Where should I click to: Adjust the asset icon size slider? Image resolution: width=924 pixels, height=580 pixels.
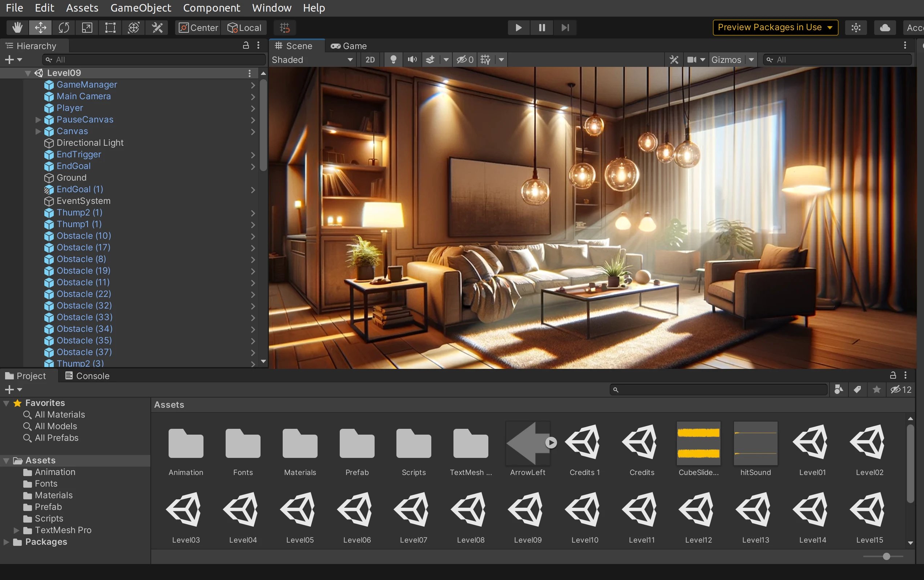point(886,556)
